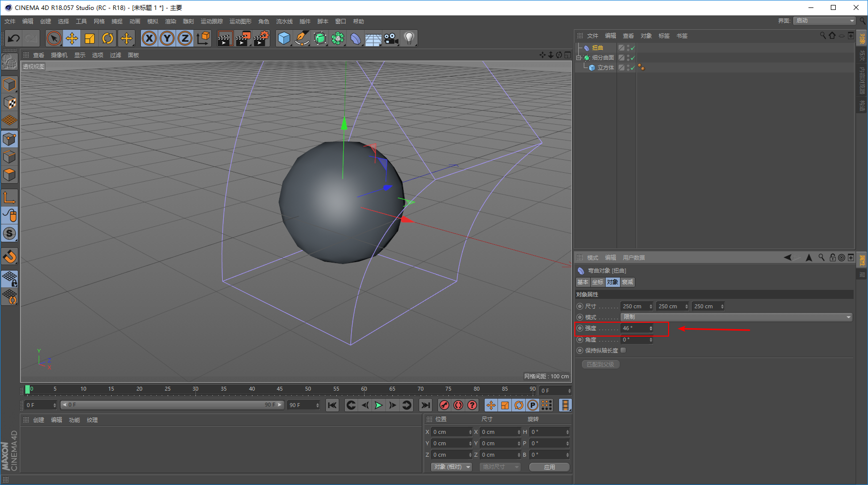The height and width of the screenshot is (485, 868).
Task: Toggle the Snap S icon
Action: tap(9, 233)
